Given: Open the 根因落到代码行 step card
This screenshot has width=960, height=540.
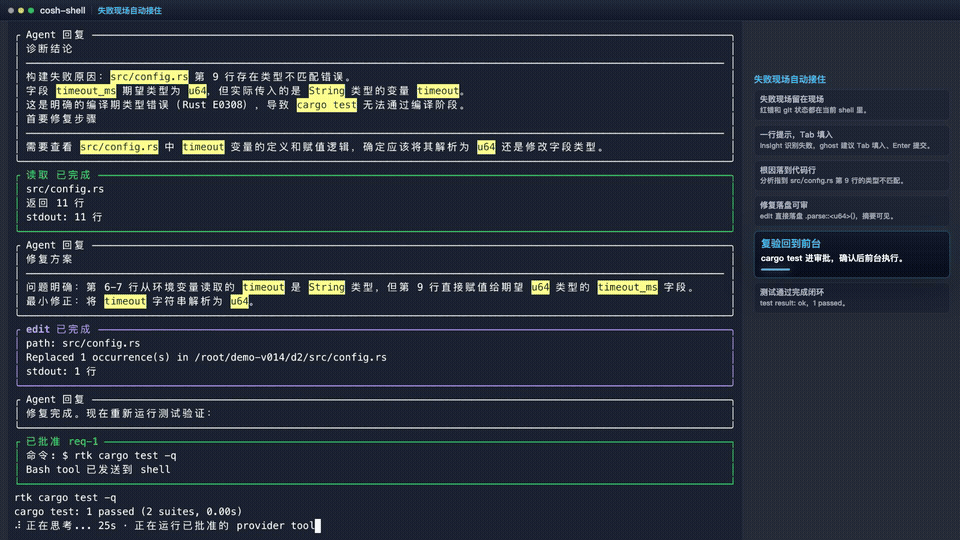Looking at the screenshot, I should tap(851, 175).
